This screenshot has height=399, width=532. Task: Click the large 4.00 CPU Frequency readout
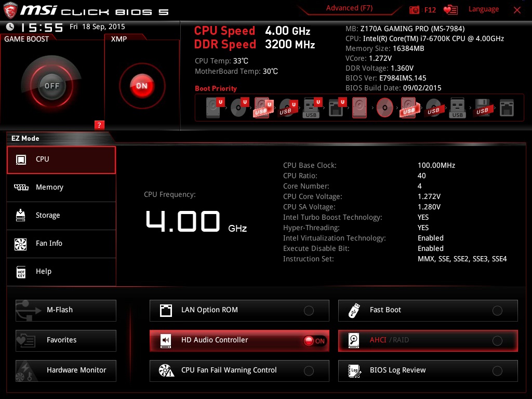(183, 221)
